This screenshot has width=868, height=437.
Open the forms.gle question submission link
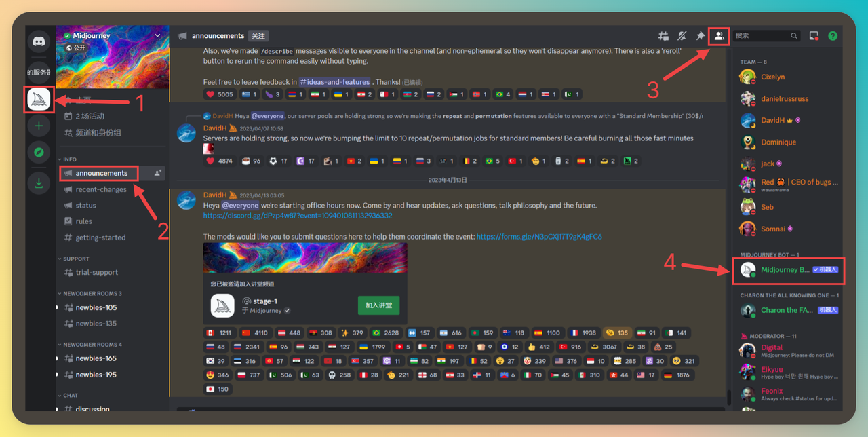pyautogui.click(x=539, y=237)
